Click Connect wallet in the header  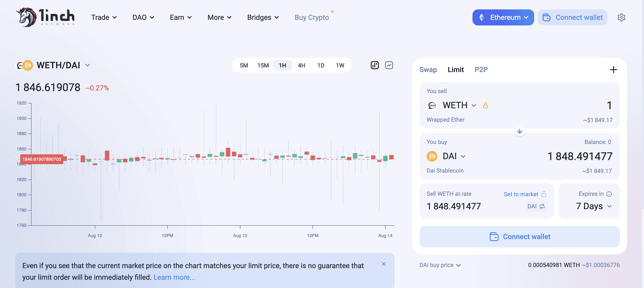click(x=572, y=17)
